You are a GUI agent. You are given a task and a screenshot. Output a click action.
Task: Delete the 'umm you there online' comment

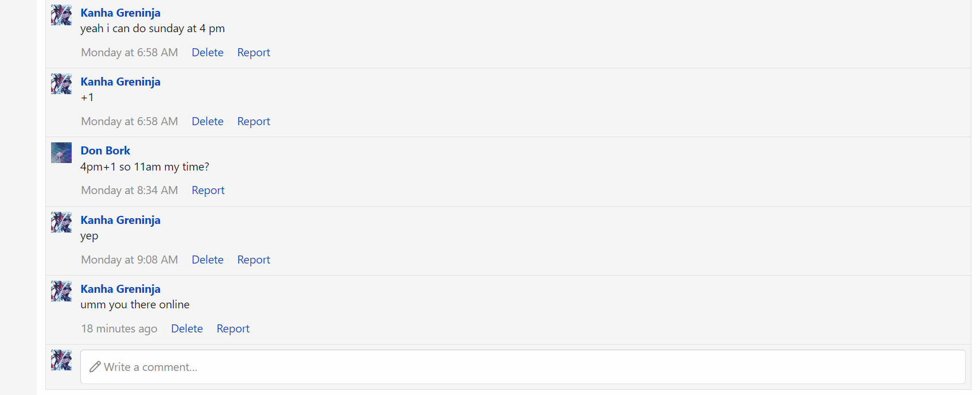coord(187,328)
